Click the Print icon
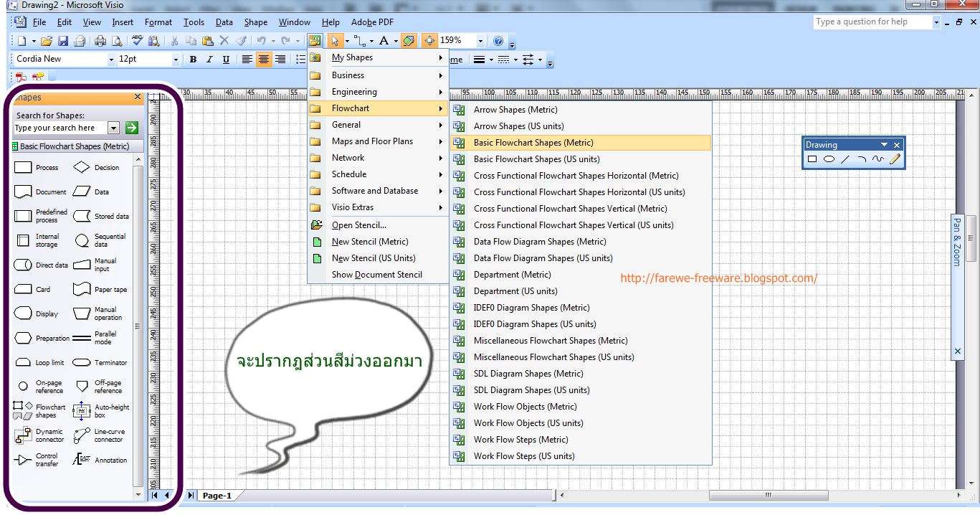This screenshot has height=515, width=980. tap(100, 41)
